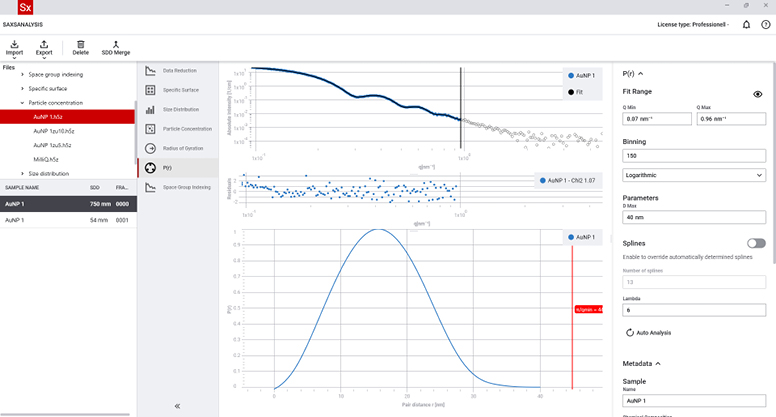Open the Logarithmic binning dropdown

coord(694,176)
